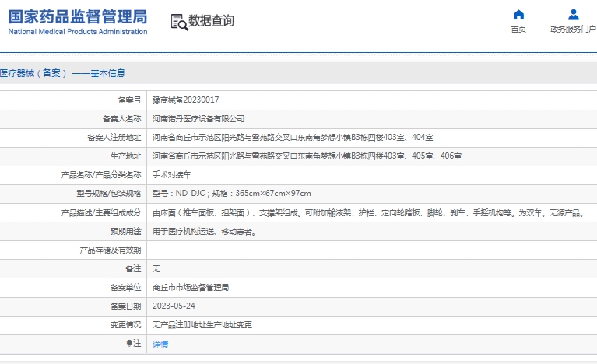This screenshot has width=597, height=364.
Task: Click the 备案日期 row label
Action: (x=125, y=306)
